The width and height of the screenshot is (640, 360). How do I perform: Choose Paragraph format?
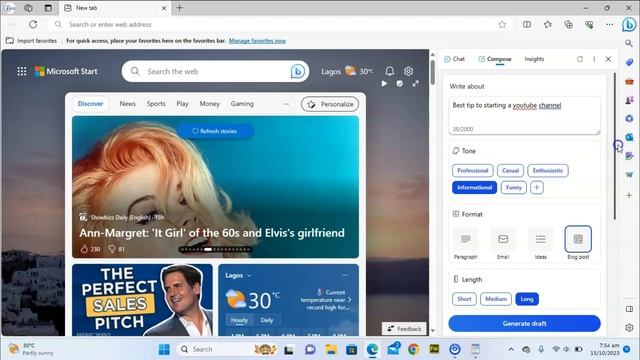point(465,243)
